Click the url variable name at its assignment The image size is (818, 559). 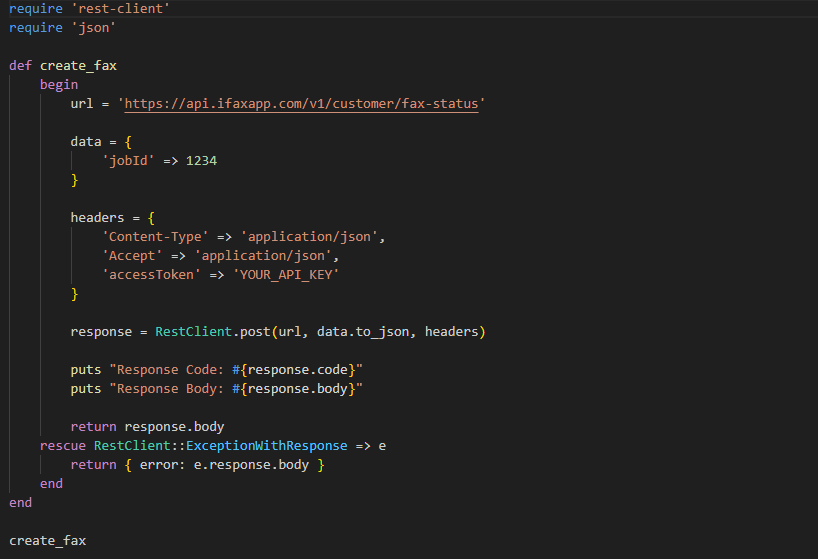(82, 104)
